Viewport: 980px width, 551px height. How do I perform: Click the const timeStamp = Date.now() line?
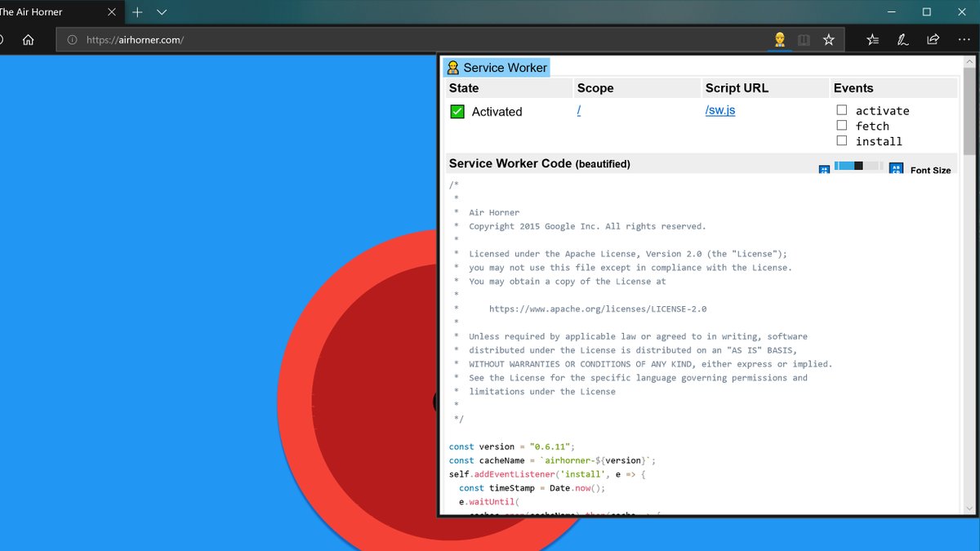[x=532, y=488]
